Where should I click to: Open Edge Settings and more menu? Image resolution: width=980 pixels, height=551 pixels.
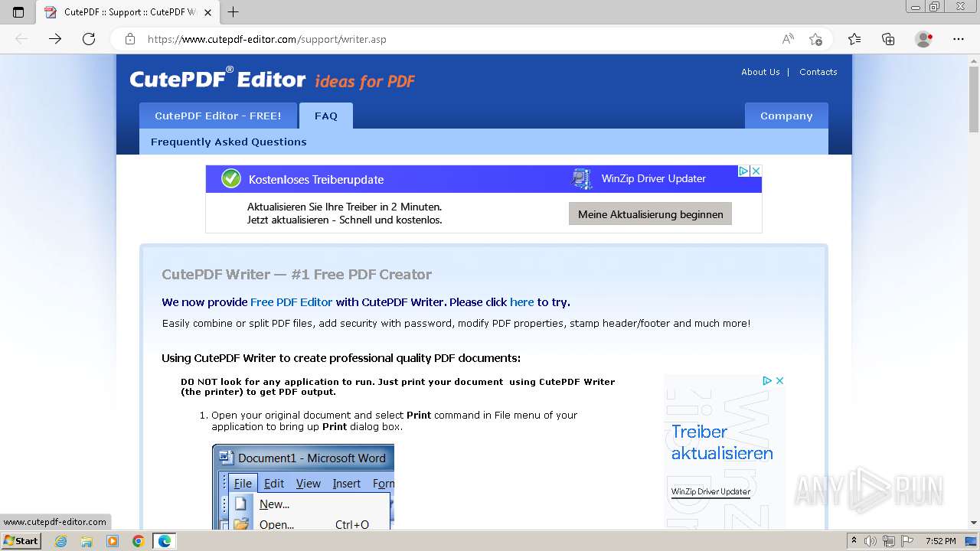tap(959, 39)
